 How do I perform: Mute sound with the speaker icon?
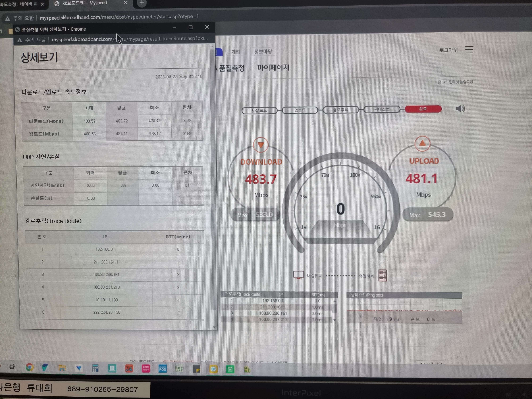tap(460, 109)
